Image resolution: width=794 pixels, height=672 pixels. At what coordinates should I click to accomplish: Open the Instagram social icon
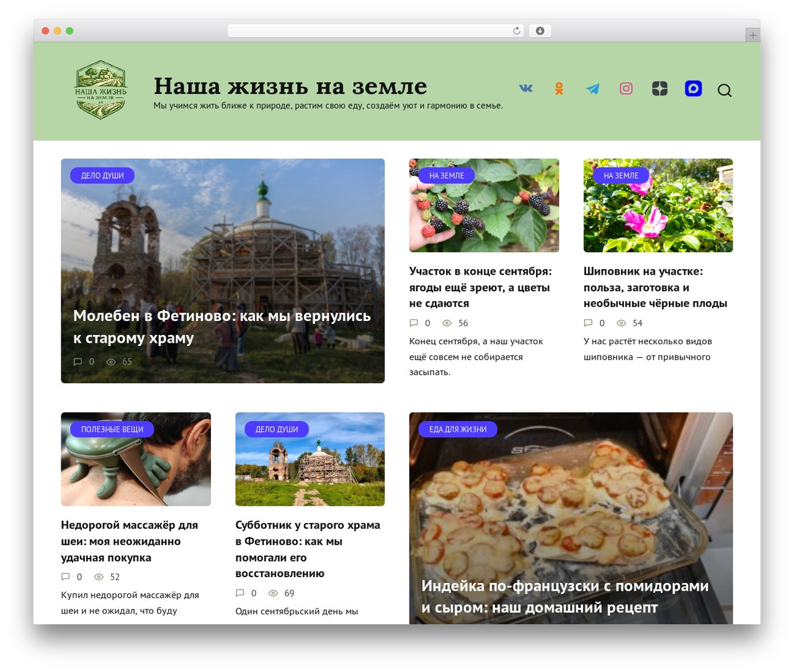coord(627,89)
